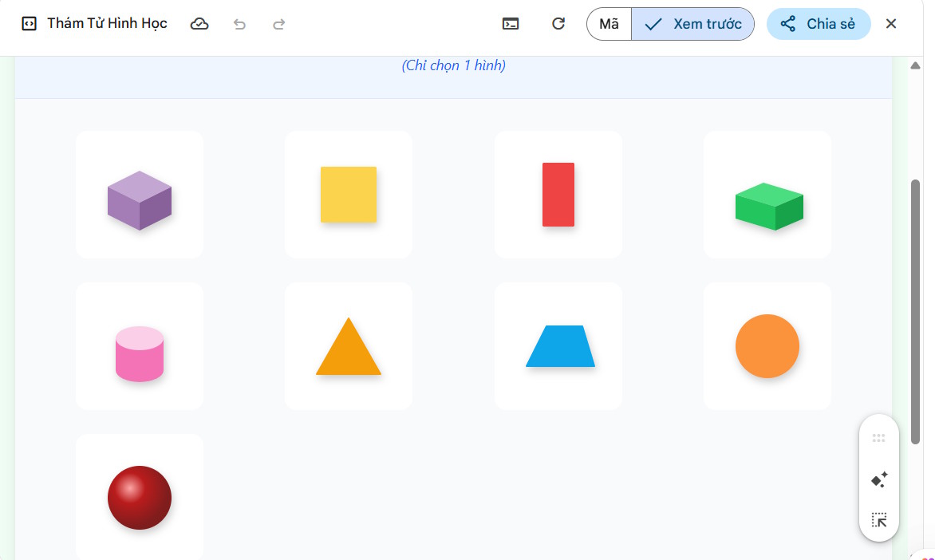This screenshot has width=935, height=560.
Task: Click the select element cursor icon
Action: [879, 520]
